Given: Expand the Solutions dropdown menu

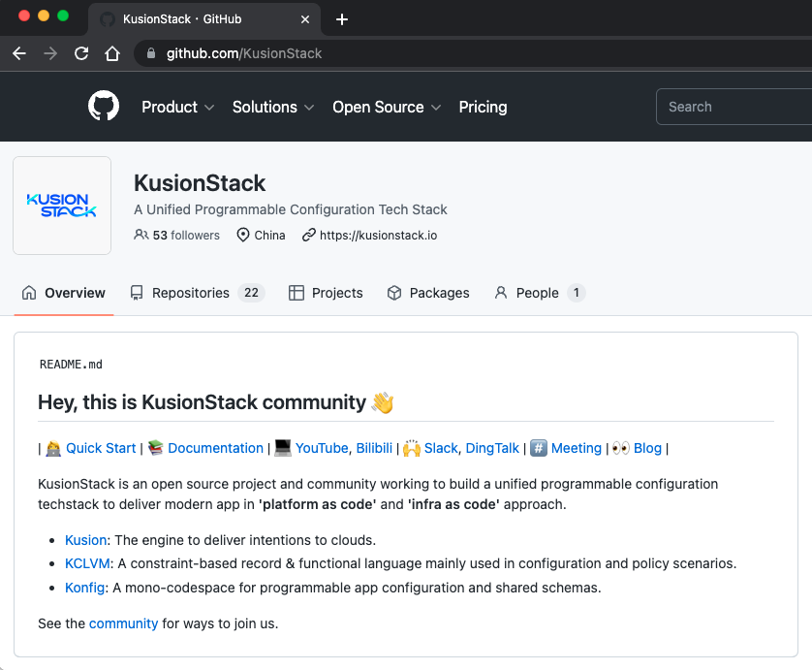Looking at the screenshot, I should [x=273, y=107].
